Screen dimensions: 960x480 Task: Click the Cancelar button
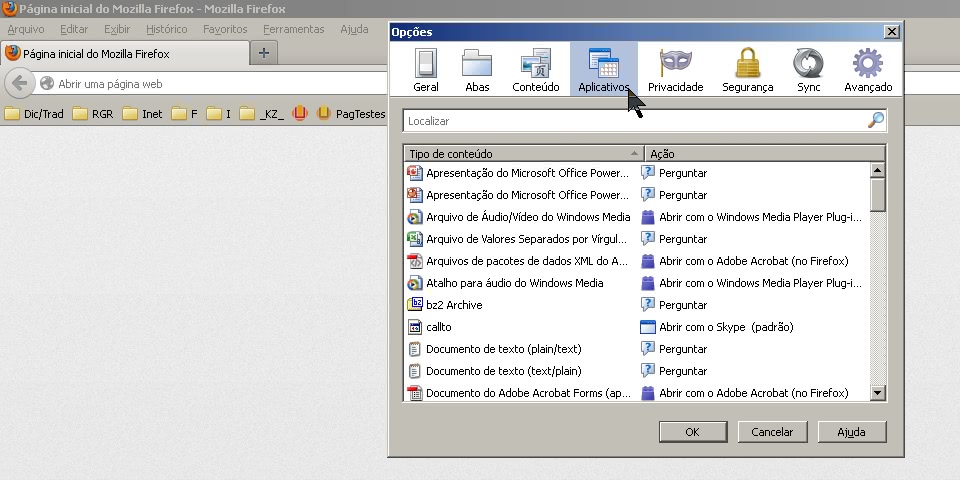[x=771, y=432]
